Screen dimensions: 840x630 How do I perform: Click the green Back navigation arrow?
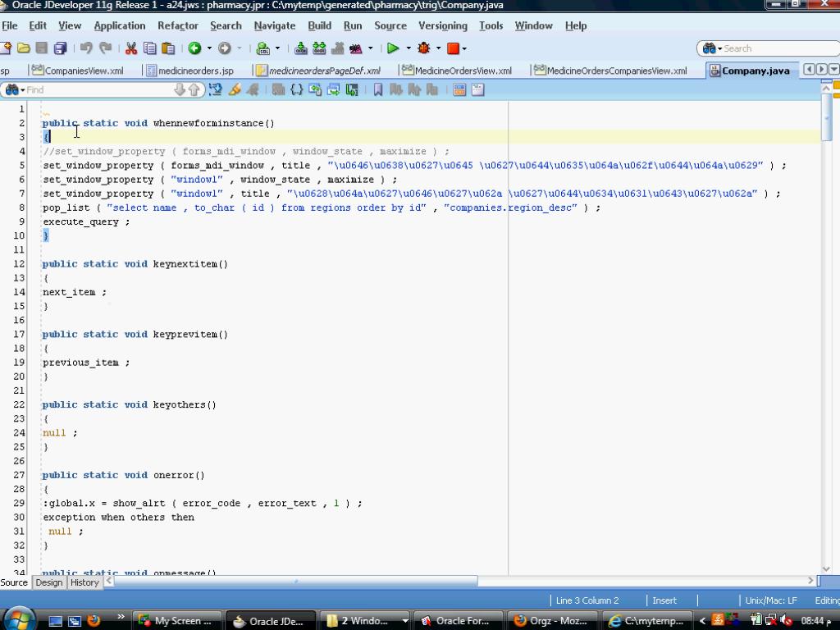coord(194,48)
